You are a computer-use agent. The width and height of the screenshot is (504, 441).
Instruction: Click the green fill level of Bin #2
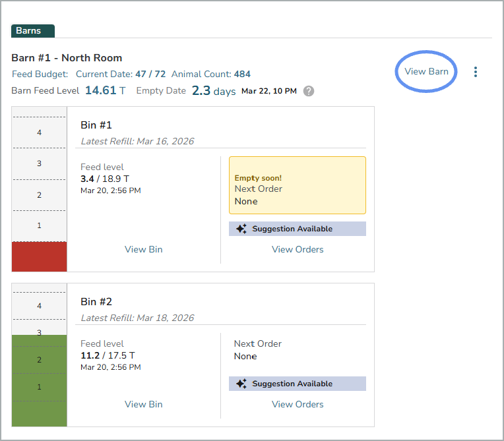[x=39, y=380]
